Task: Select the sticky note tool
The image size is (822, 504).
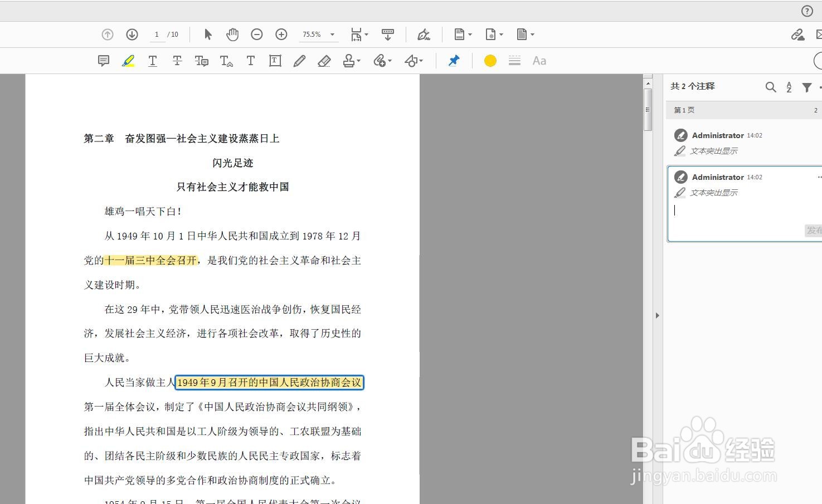Action: [104, 61]
